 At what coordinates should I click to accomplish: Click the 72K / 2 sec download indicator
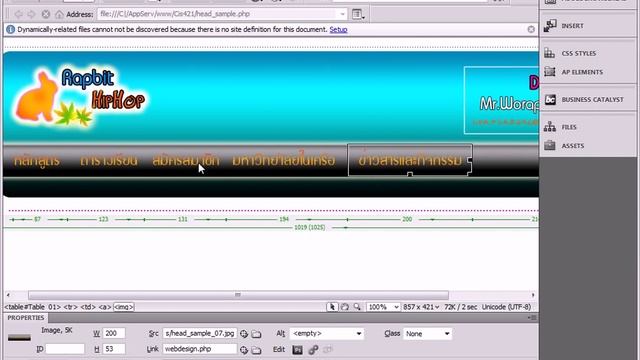click(460, 307)
